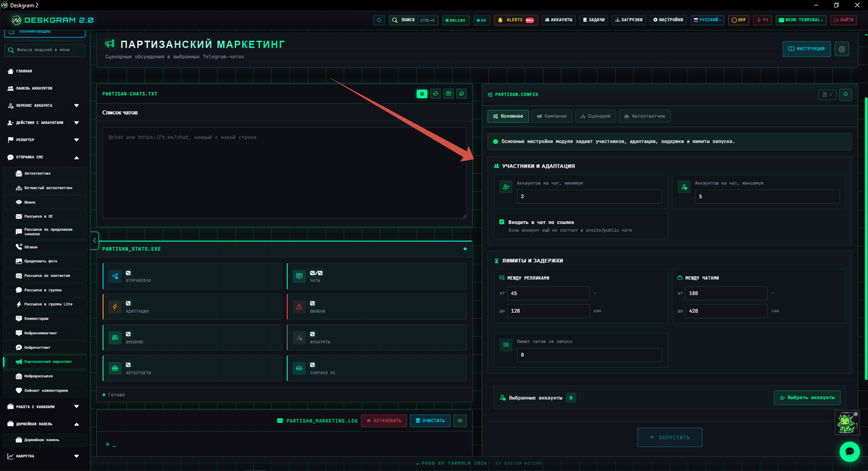
Task: Open Предложить фото module in sidebar
Action: pos(45,261)
